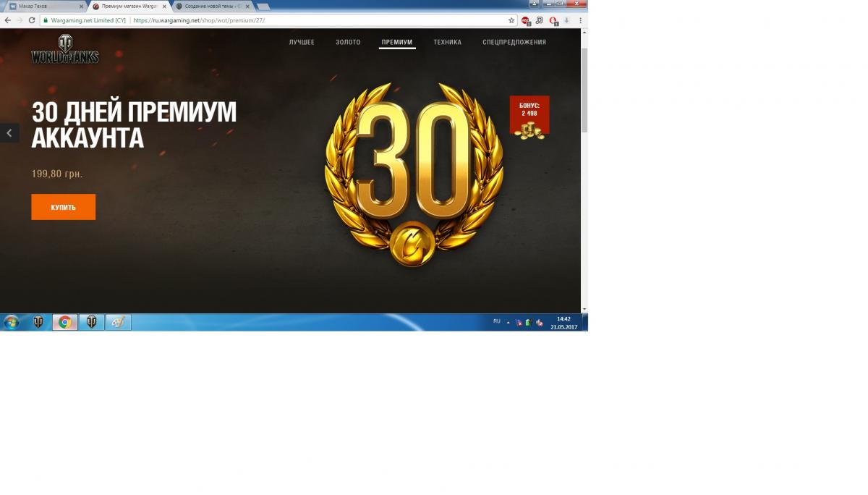This screenshot has width=868, height=495.
Task: Show previous slide with left arrow
Action: (9, 133)
